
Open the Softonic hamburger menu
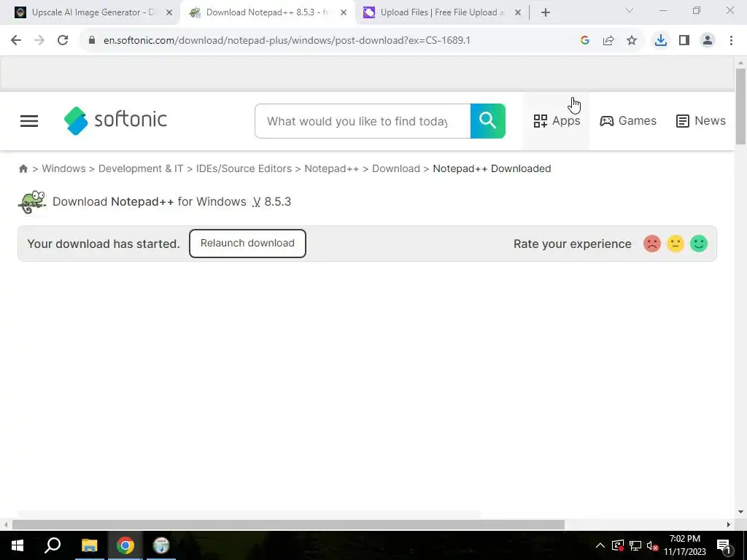tap(29, 121)
